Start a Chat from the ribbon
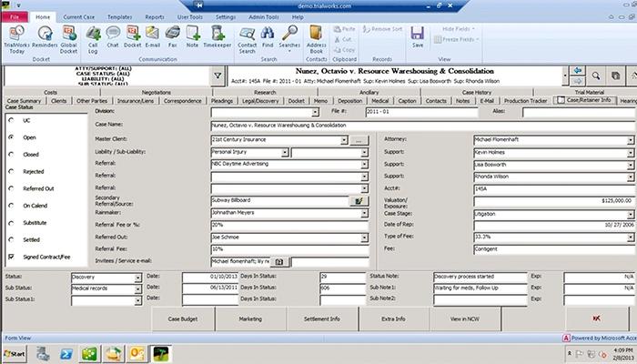The image size is (637, 364). pyautogui.click(x=113, y=37)
